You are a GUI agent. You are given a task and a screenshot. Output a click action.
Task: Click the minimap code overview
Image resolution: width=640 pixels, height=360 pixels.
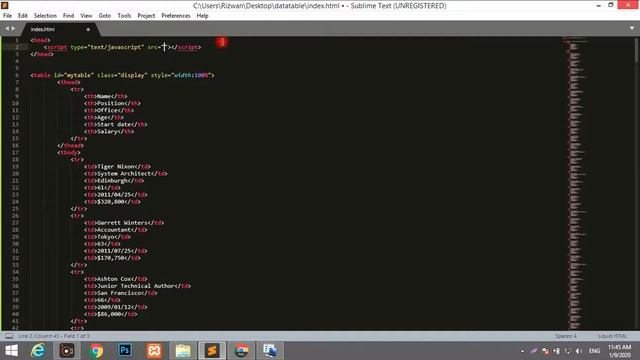(576, 184)
